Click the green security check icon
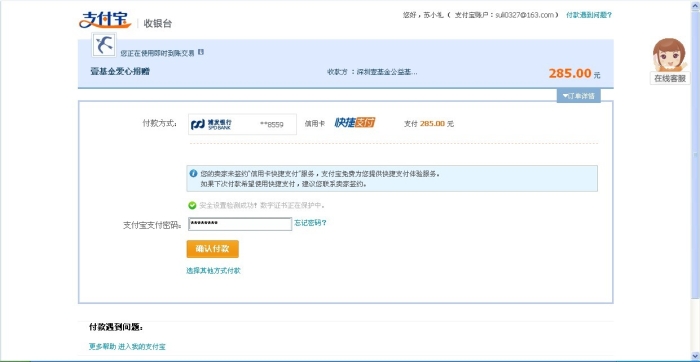This screenshot has height=362, width=700. point(192,205)
